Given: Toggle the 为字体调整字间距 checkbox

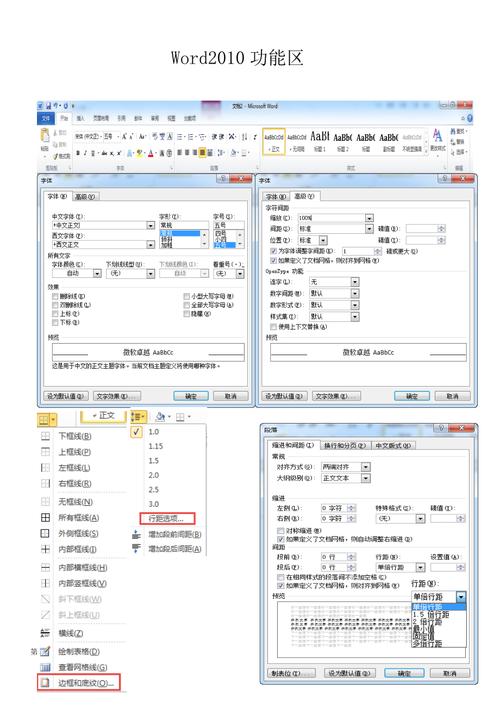Looking at the screenshot, I should click(273, 251).
